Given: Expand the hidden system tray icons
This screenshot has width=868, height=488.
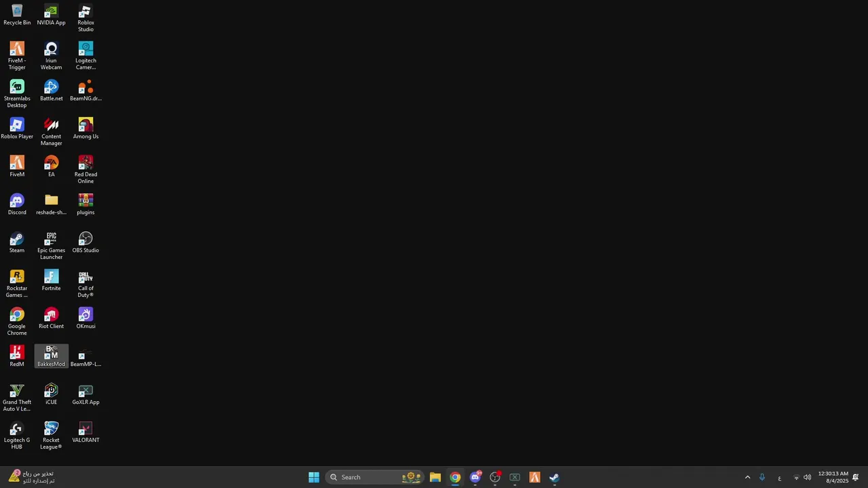Looking at the screenshot, I should (x=747, y=477).
